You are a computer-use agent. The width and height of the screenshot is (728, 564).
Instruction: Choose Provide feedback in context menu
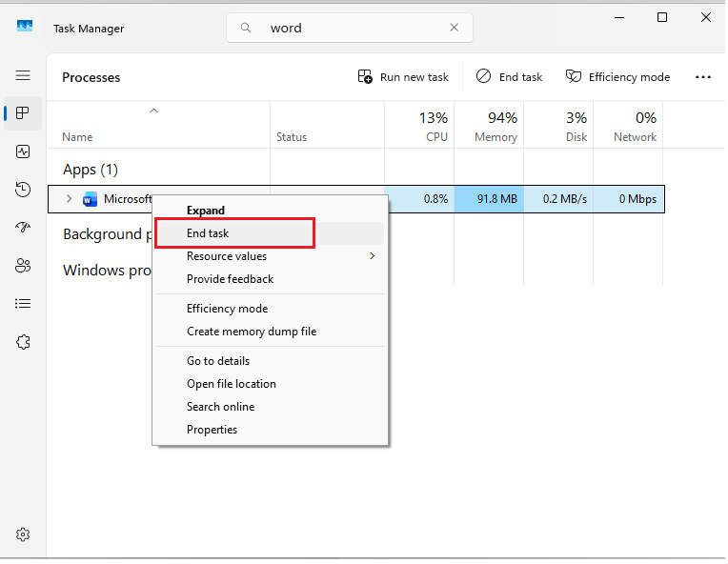coord(270,279)
